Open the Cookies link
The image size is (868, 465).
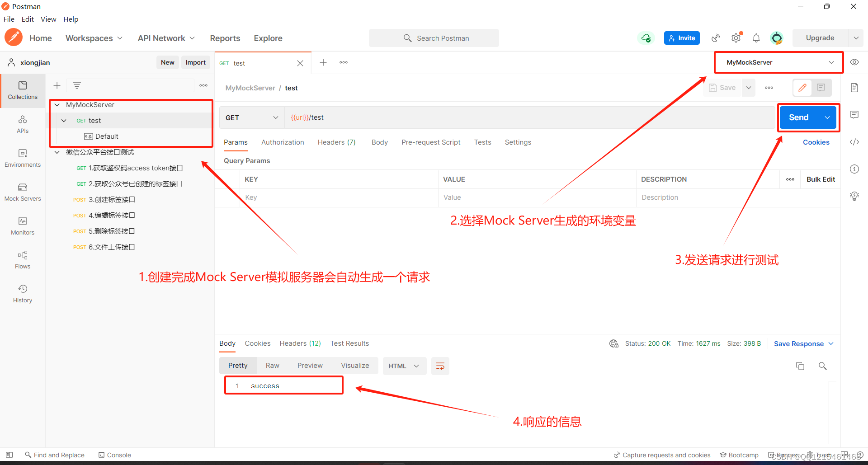pyautogui.click(x=816, y=142)
